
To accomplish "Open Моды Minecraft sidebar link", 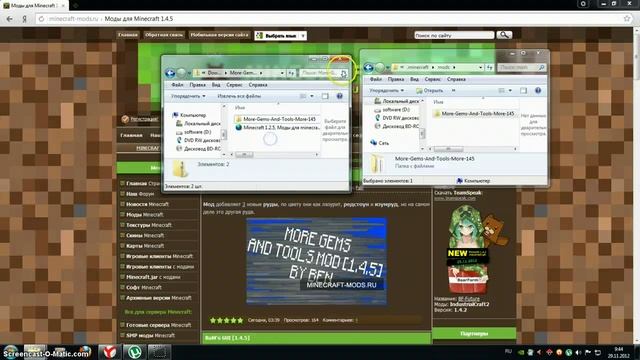I will click(144, 214).
